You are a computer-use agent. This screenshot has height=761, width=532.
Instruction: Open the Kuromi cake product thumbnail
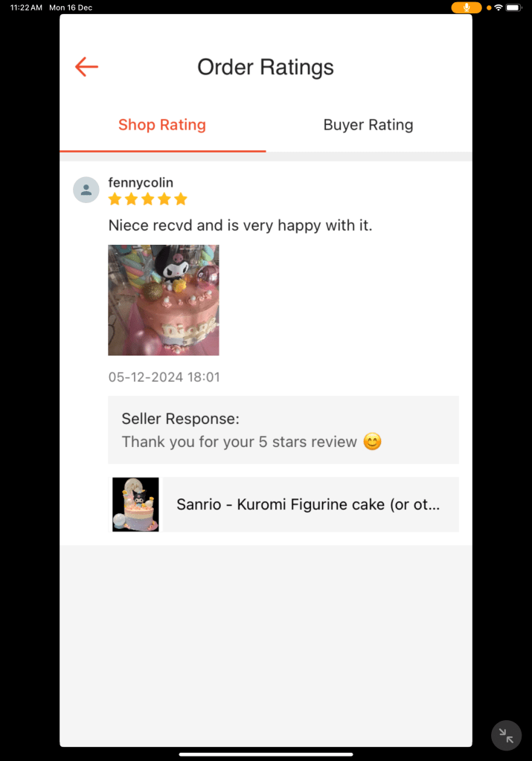(135, 505)
